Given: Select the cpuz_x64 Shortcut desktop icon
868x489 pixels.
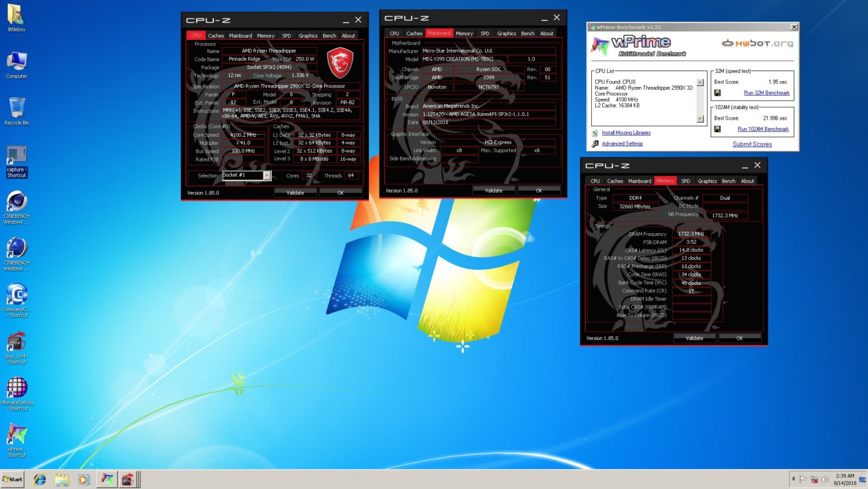Looking at the screenshot, I should (16, 348).
